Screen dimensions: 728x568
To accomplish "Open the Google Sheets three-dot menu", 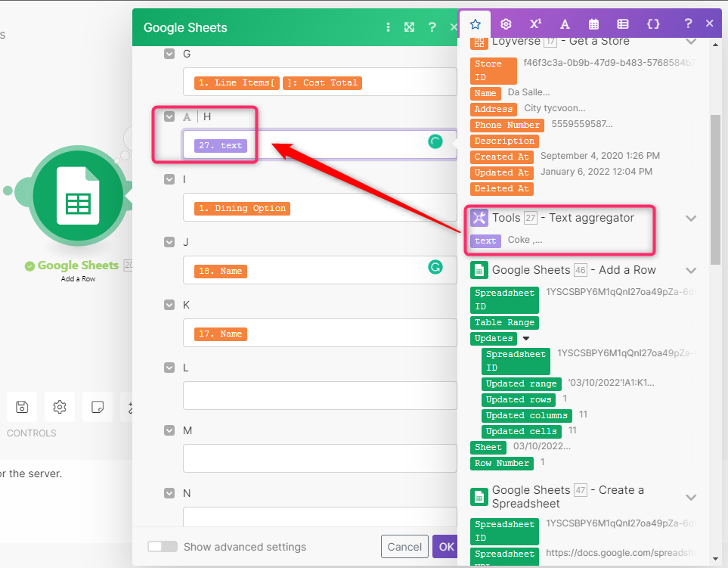I will click(388, 26).
